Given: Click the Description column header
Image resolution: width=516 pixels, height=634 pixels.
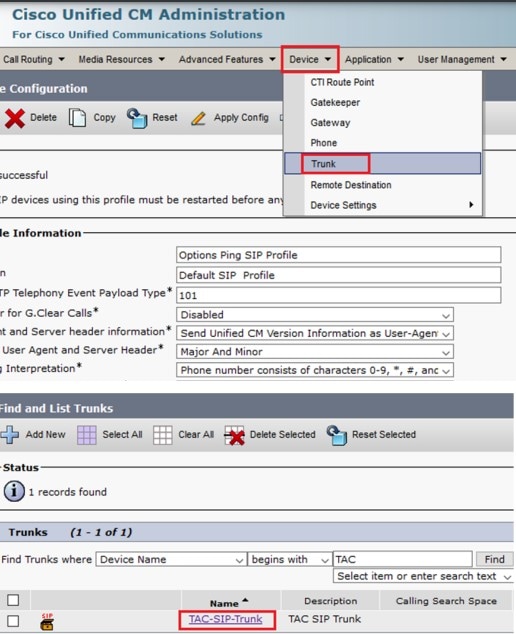Looking at the screenshot, I should 330,601.
